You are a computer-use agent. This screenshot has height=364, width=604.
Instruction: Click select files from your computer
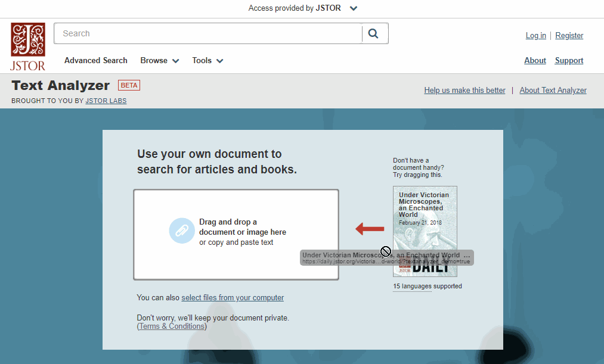[233, 297]
